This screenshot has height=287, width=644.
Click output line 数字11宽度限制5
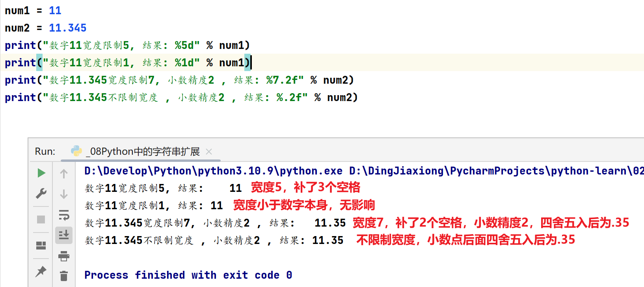[163, 188]
